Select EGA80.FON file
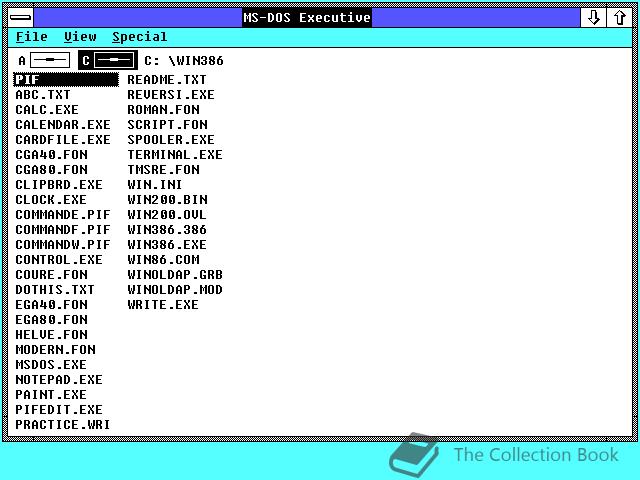The image size is (640, 480). click(x=51, y=320)
